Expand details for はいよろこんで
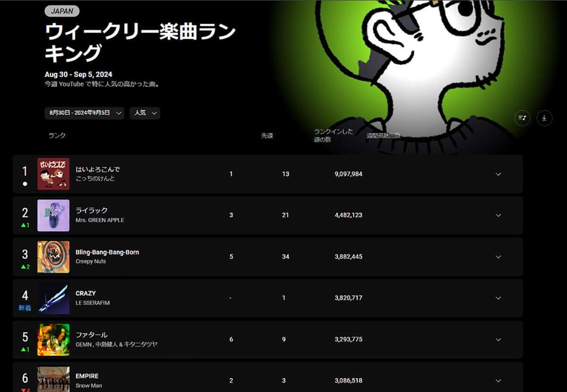567x392 pixels. 498,174
